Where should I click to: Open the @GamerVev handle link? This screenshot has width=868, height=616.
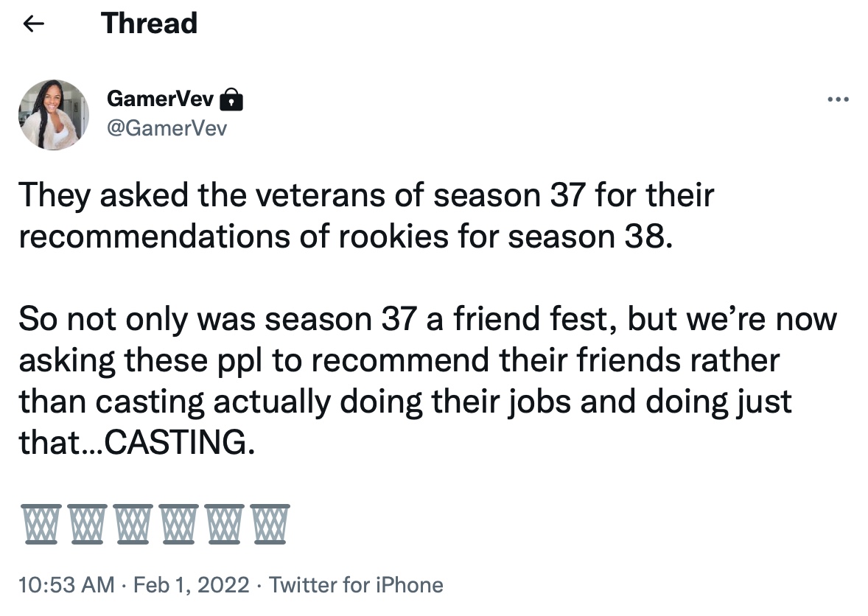pyautogui.click(x=167, y=128)
